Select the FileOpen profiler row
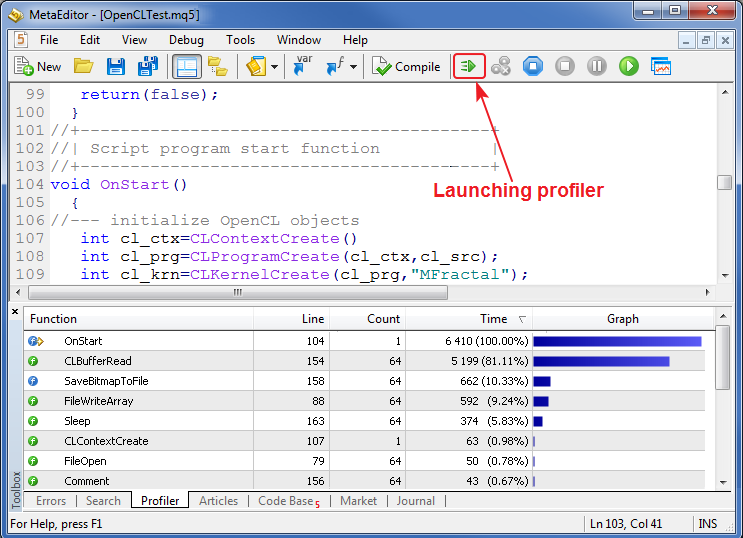743x538 pixels. 364,461
